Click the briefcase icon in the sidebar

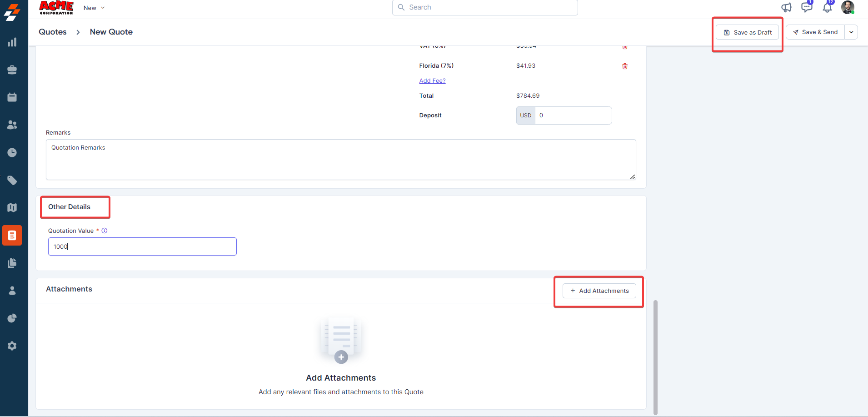point(12,70)
